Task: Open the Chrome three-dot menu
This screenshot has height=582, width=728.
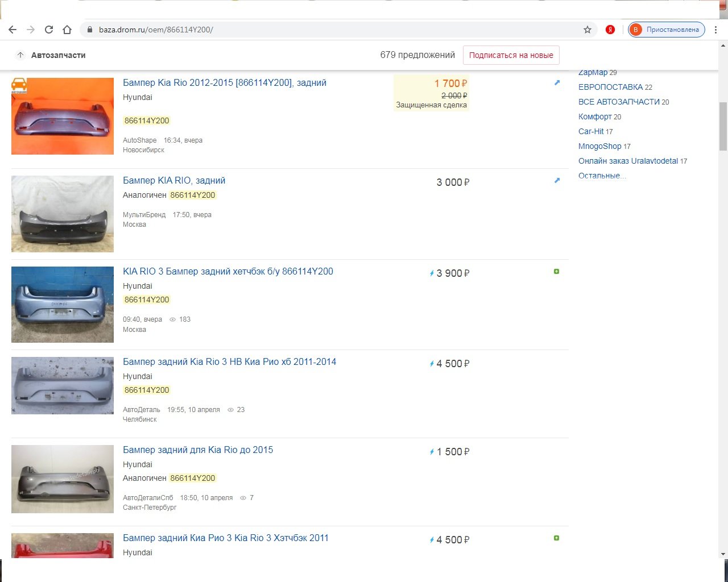Action: [715, 30]
